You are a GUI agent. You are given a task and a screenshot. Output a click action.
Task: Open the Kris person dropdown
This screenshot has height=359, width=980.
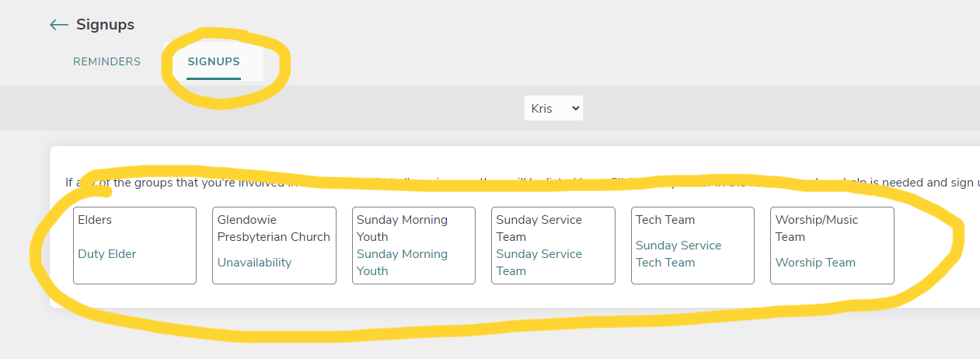tap(553, 109)
